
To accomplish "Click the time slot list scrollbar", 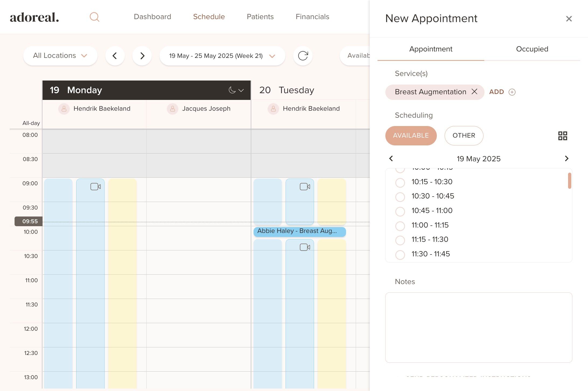I will [569, 181].
